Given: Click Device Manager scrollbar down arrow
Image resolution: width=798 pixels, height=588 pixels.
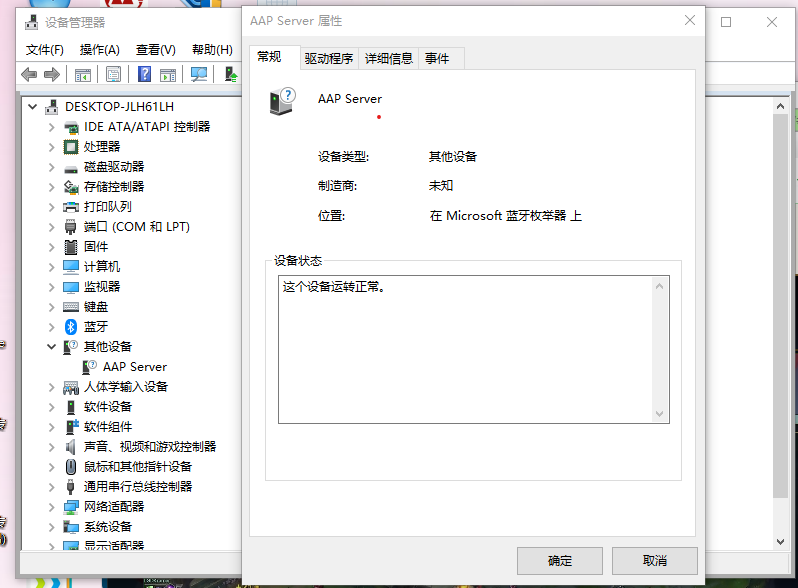Looking at the screenshot, I should (x=780, y=542).
